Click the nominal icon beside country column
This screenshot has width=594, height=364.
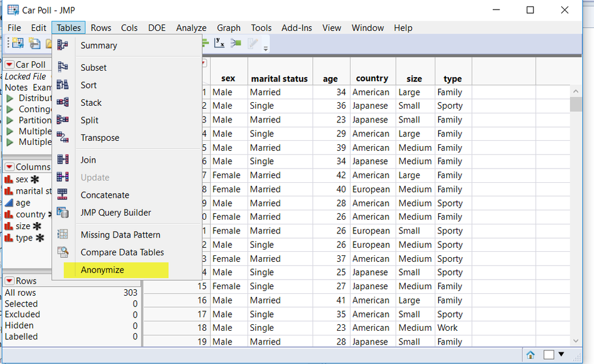[9, 214]
